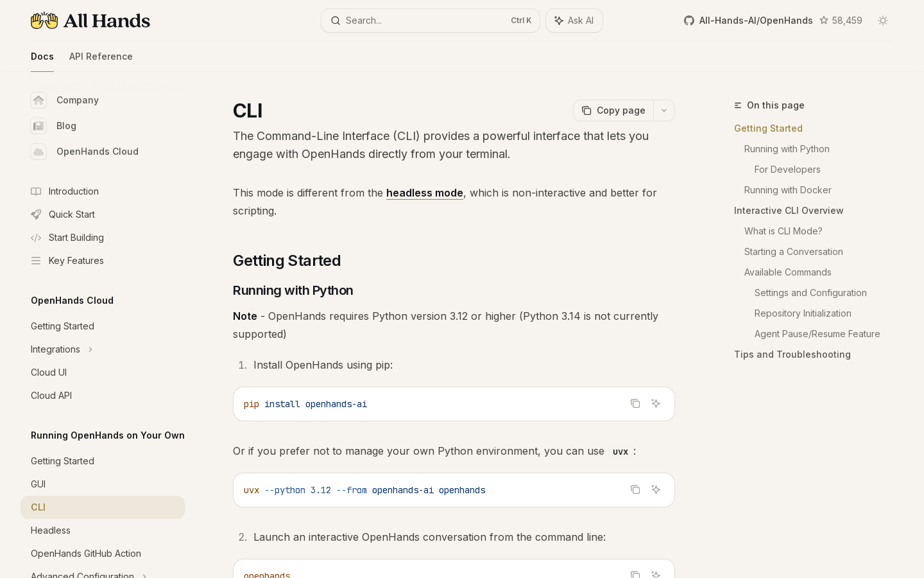
Task: Select the Docs tab
Action: coord(42,57)
